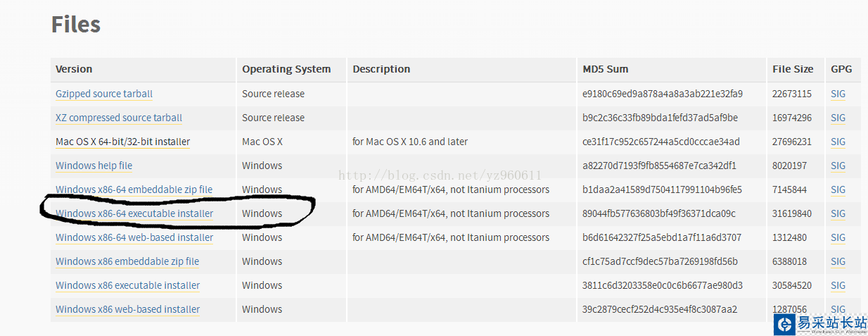This screenshot has height=336, width=868.
Task: Click the MD5 Sum column header
Action: coord(605,69)
